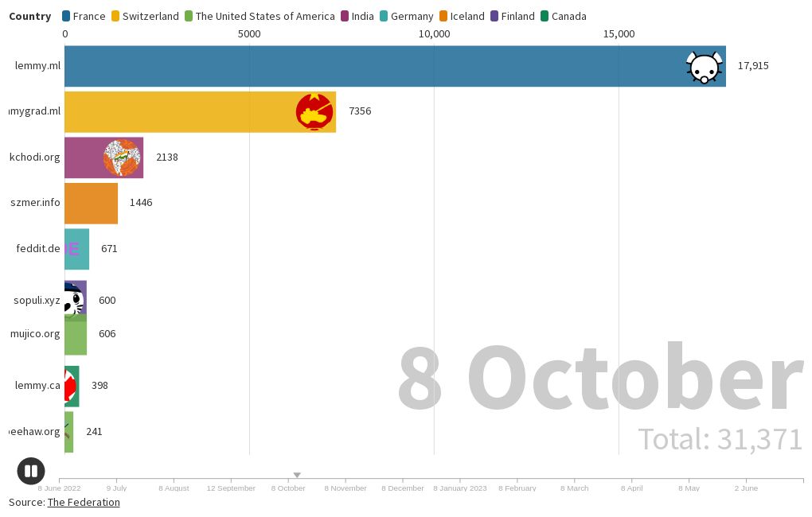The height and width of the screenshot is (517, 812).
Task: Click the 15,000 axis tick label
Action: coord(619,34)
